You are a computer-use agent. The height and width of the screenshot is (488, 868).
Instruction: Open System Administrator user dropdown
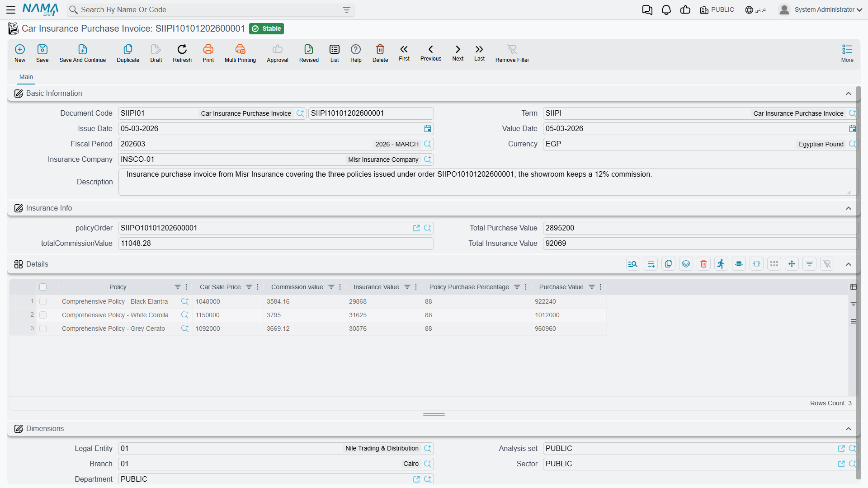pyautogui.click(x=821, y=9)
